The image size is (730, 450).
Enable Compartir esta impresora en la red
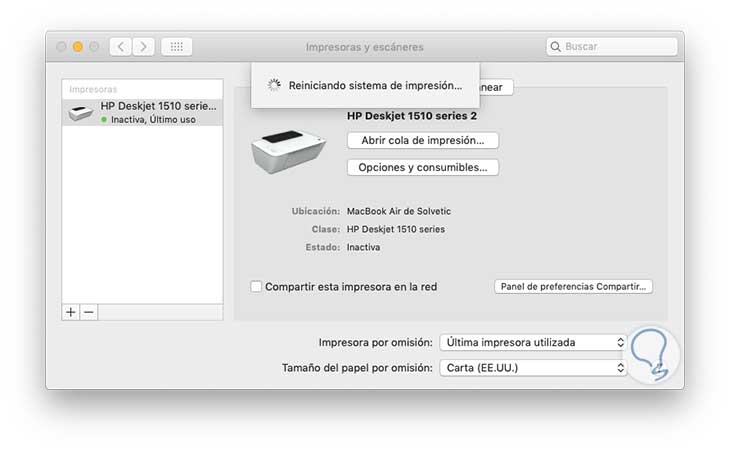click(256, 286)
